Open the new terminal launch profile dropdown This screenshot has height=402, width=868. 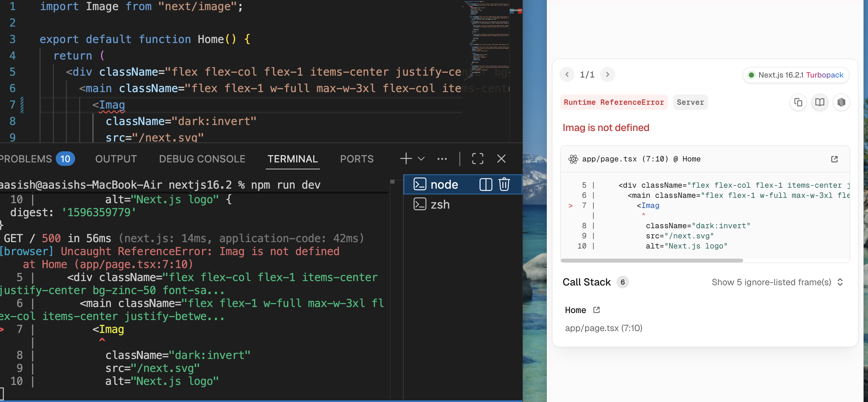click(421, 159)
